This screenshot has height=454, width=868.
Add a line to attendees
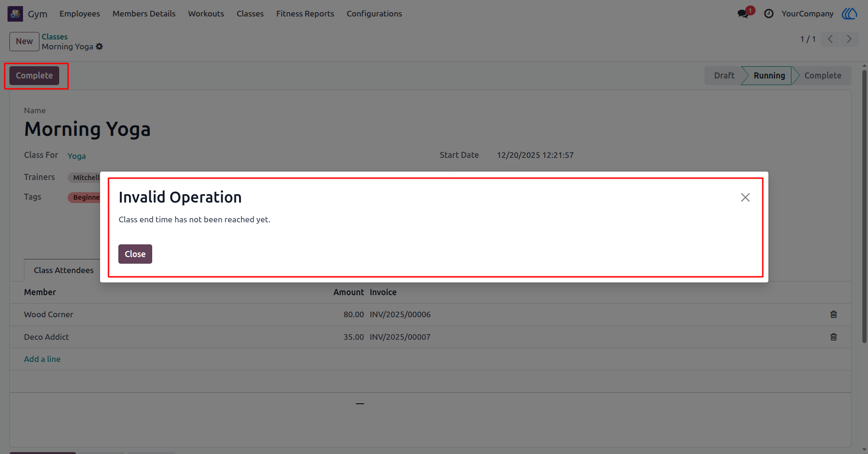(x=42, y=359)
